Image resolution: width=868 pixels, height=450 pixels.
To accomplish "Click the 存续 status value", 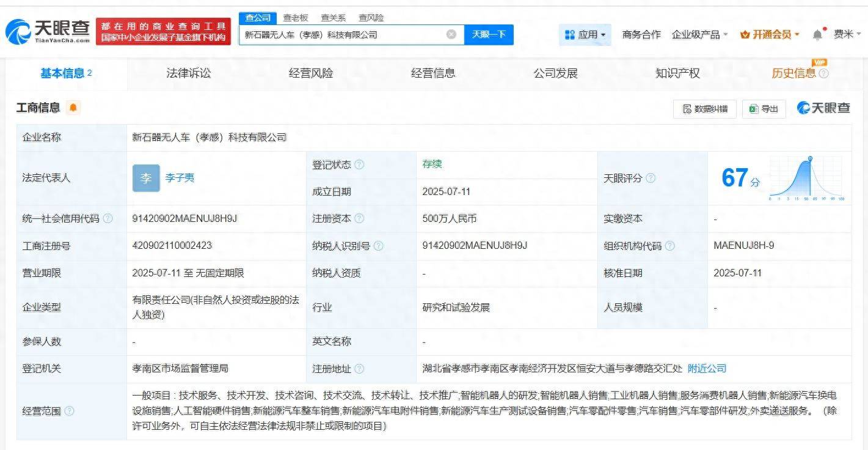I will pyautogui.click(x=432, y=164).
